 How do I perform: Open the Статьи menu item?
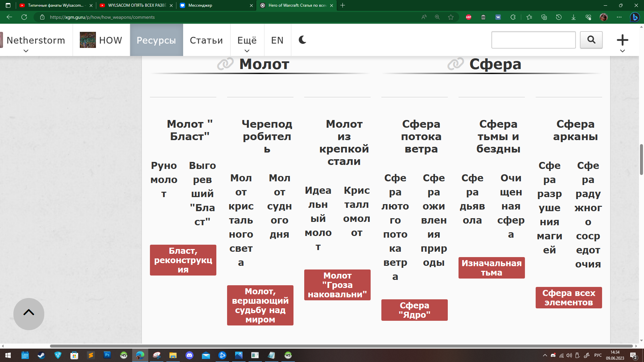206,40
